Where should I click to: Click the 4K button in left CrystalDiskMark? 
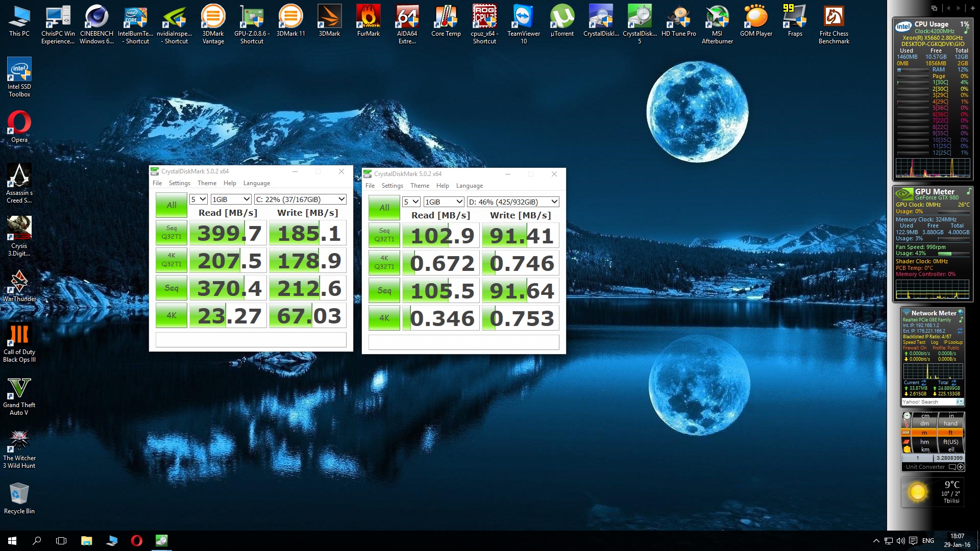[x=171, y=316]
